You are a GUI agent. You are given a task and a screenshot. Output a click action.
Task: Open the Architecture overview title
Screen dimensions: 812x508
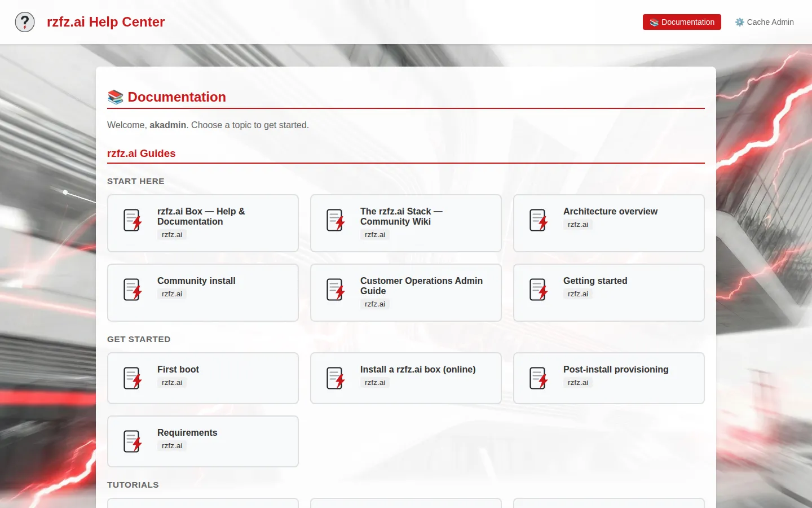(610, 211)
